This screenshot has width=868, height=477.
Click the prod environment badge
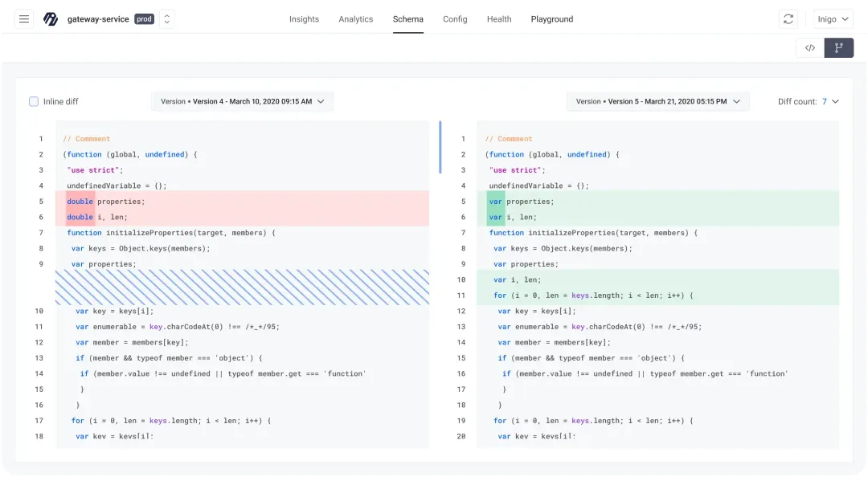coord(144,18)
